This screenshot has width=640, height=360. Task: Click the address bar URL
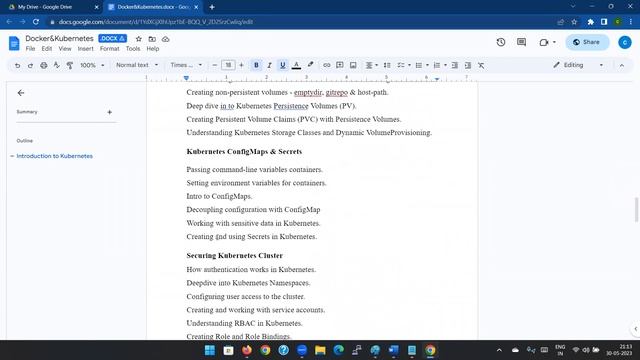point(156,22)
